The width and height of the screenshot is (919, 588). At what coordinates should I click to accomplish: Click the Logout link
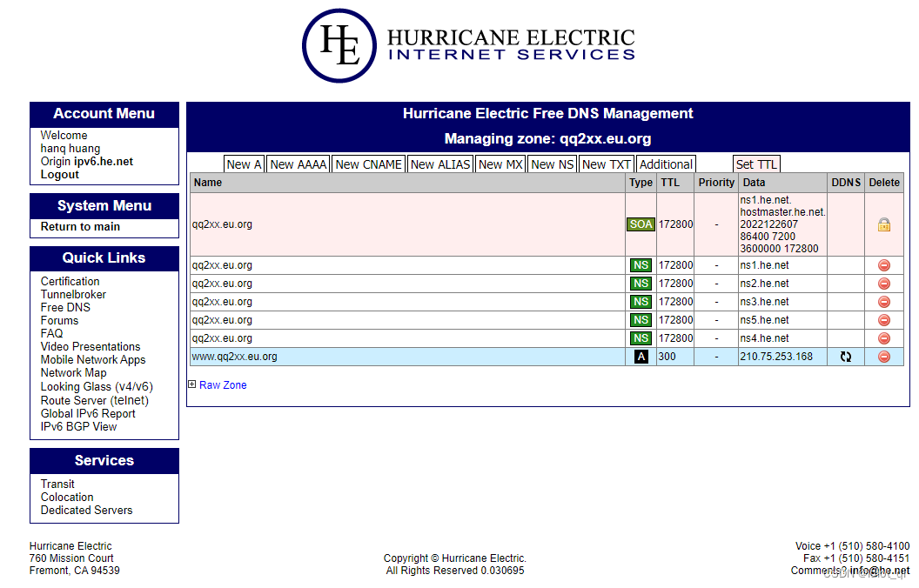(x=59, y=175)
